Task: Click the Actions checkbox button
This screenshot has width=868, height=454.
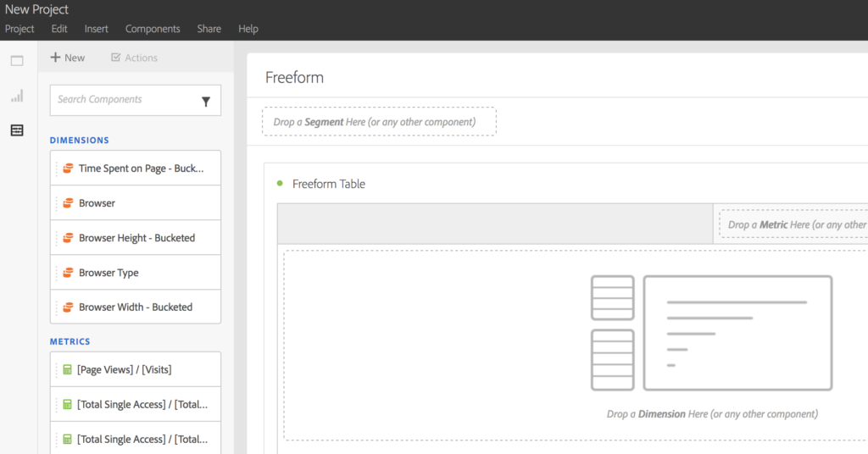Action: [x=134, y=58]
